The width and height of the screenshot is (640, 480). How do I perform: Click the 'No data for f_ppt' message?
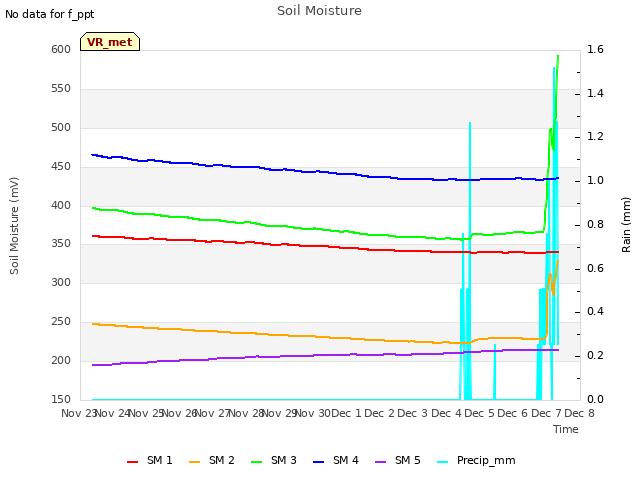click(49, 14)
